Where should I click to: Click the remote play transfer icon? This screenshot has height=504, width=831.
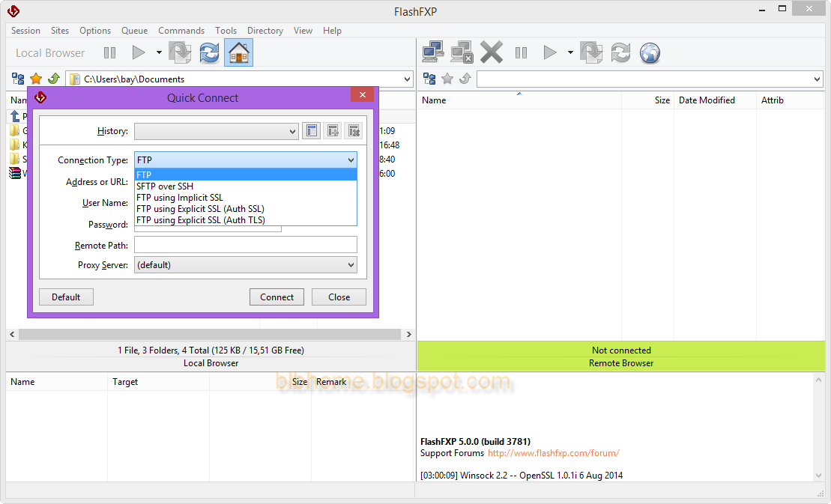click(x=549, y=52)
